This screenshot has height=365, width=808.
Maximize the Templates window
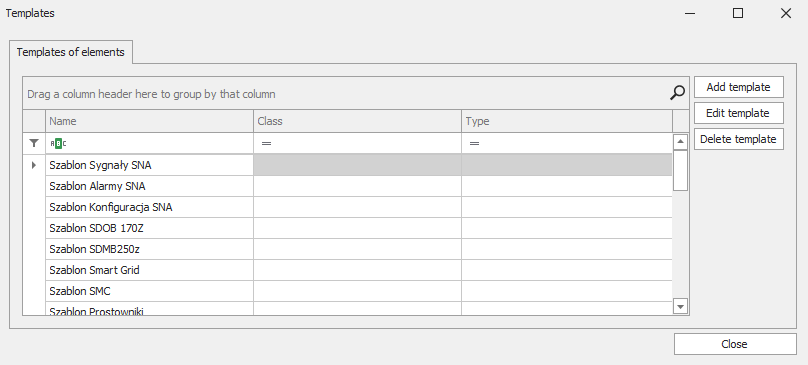tap(738, 13)
